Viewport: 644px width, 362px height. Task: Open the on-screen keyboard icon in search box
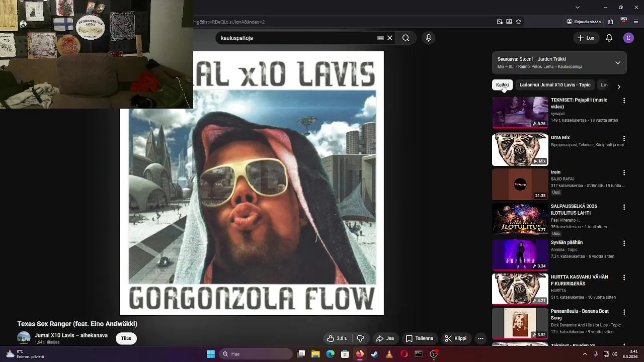(380, 38)
